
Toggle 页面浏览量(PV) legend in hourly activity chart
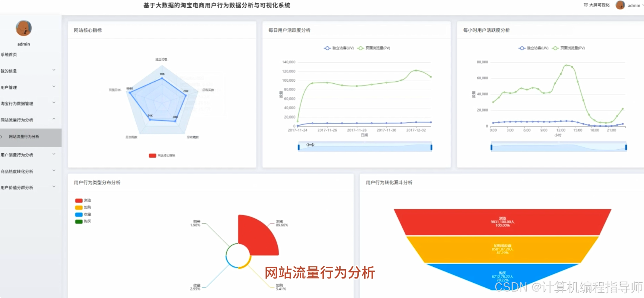(x=569, y=48)
